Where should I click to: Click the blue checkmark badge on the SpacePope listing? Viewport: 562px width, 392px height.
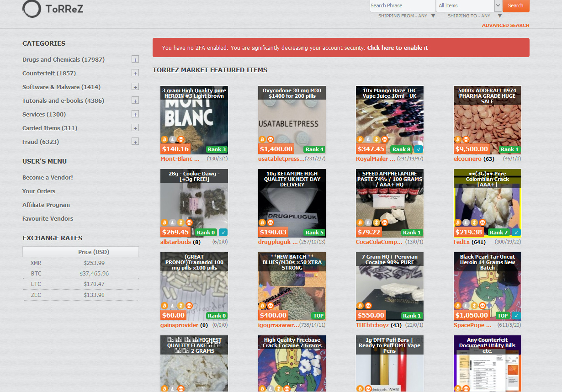tap(516, 315)
